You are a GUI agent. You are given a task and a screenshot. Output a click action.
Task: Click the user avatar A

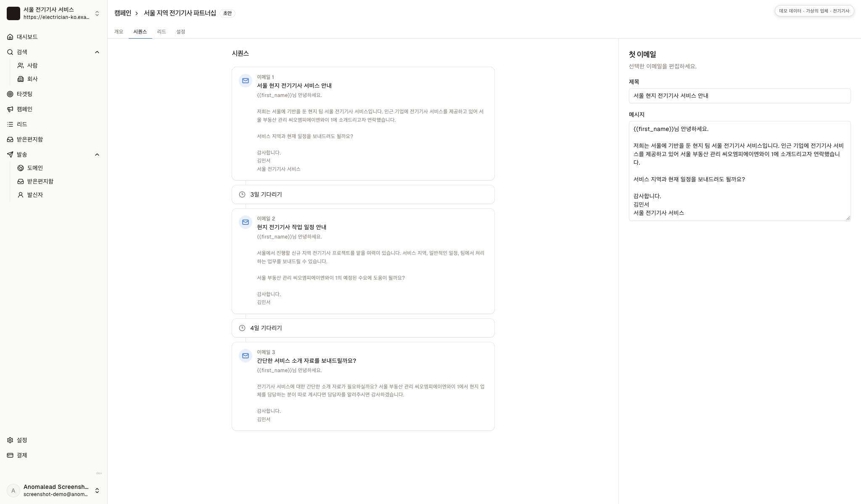13,491
